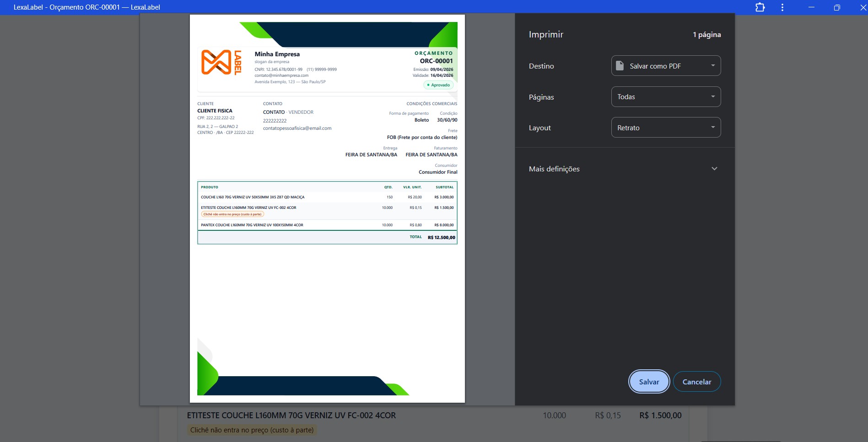Click the background 10.000 quantity value
The width and height of the screenshot is (868, 442).
(554, 415)
